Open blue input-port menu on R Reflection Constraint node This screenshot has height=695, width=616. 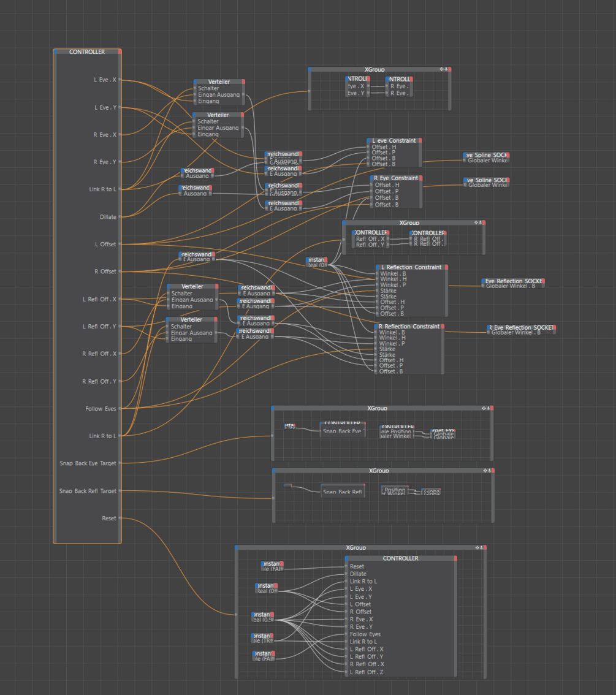376,326
